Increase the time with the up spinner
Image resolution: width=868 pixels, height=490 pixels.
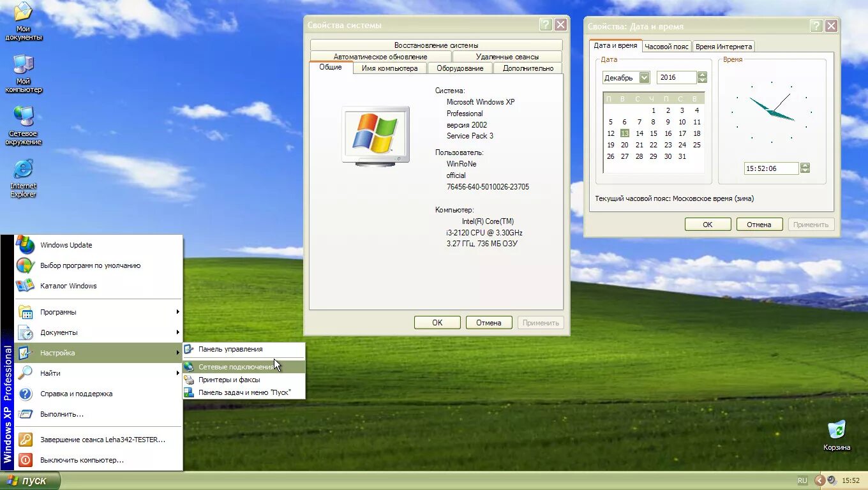point(805,165)
